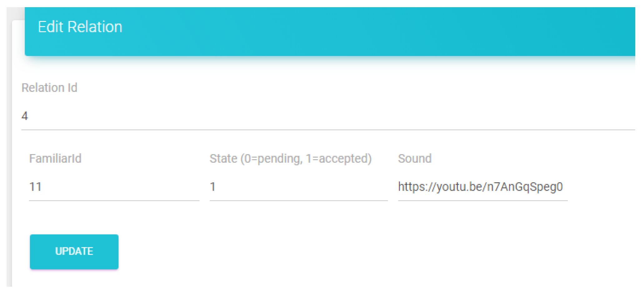
Task: Click blank space at end of State field
Action: pyautogui.click(x=312, y=187)
